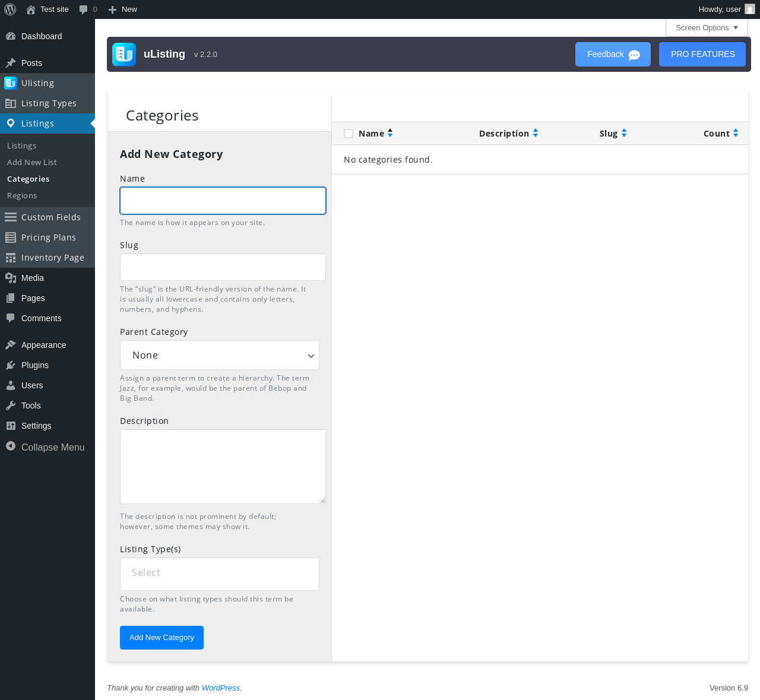Click the Feedback button

point(613,54)
